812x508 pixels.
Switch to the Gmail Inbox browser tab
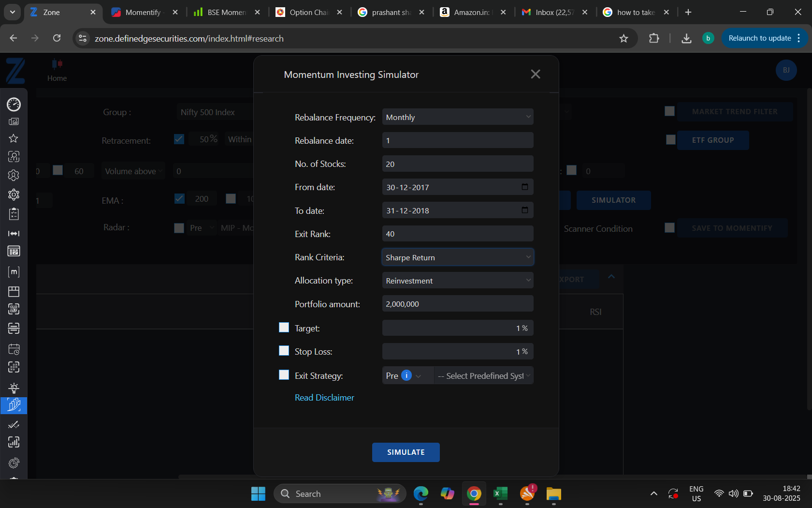coord(555,12)
